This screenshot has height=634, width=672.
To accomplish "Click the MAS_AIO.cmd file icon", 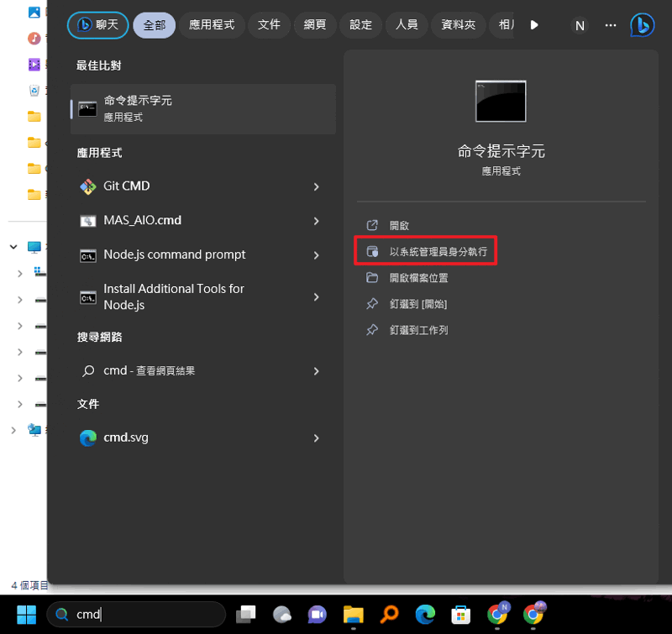I will coord(88,221).
